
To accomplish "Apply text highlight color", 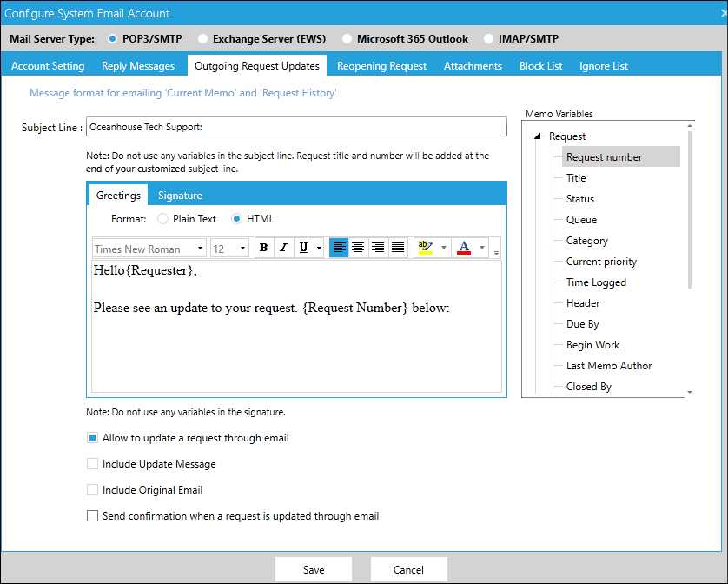I will click(x=426, y=248).
